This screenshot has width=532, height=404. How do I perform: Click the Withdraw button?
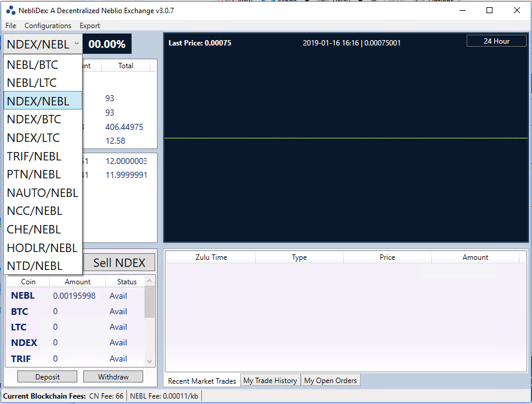(x=113, y=376)
